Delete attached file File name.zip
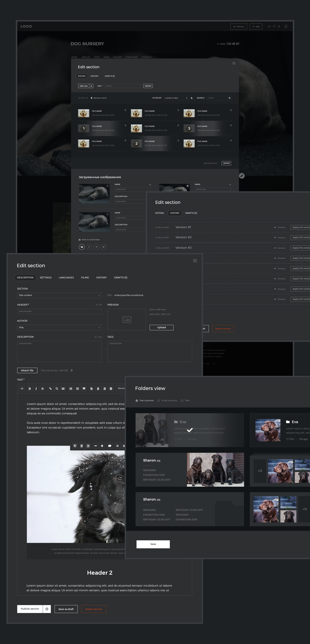 (72, 370)
